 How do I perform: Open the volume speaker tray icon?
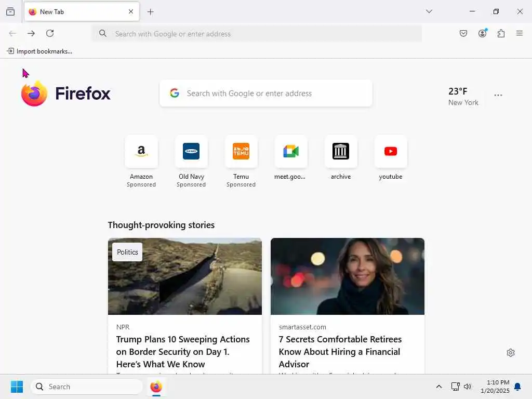(468, 387)
